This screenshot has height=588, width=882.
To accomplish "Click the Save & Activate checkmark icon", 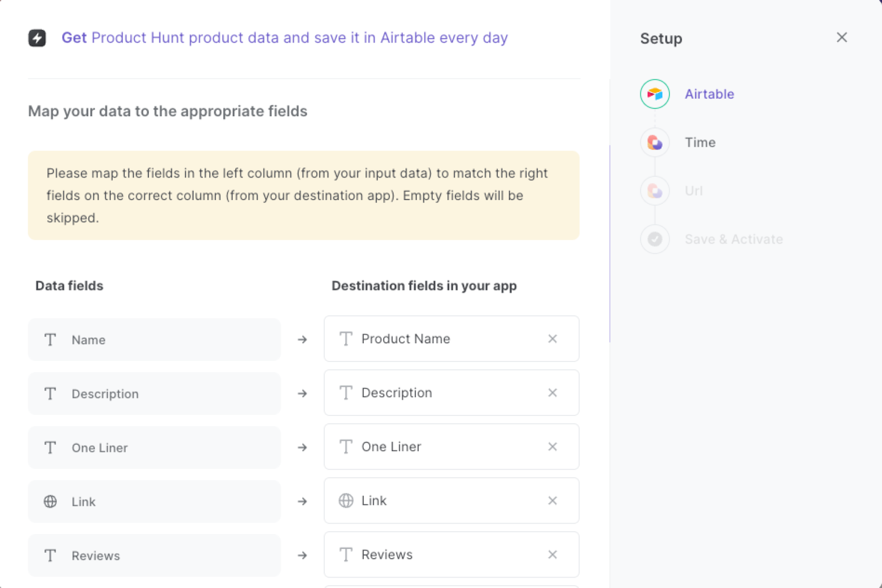I will [x=654, y=239].
